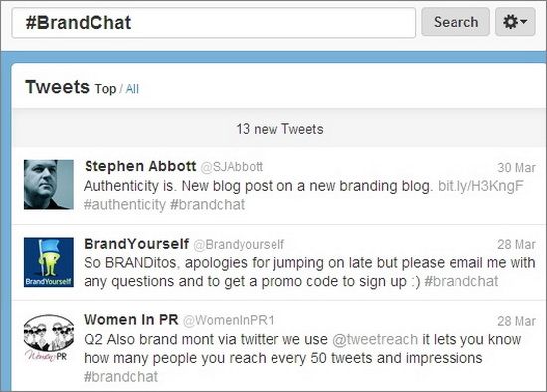This screenshot has width=547, height=392.
Task: Open the @SJAbbott handle
Action: pos(232,167)
